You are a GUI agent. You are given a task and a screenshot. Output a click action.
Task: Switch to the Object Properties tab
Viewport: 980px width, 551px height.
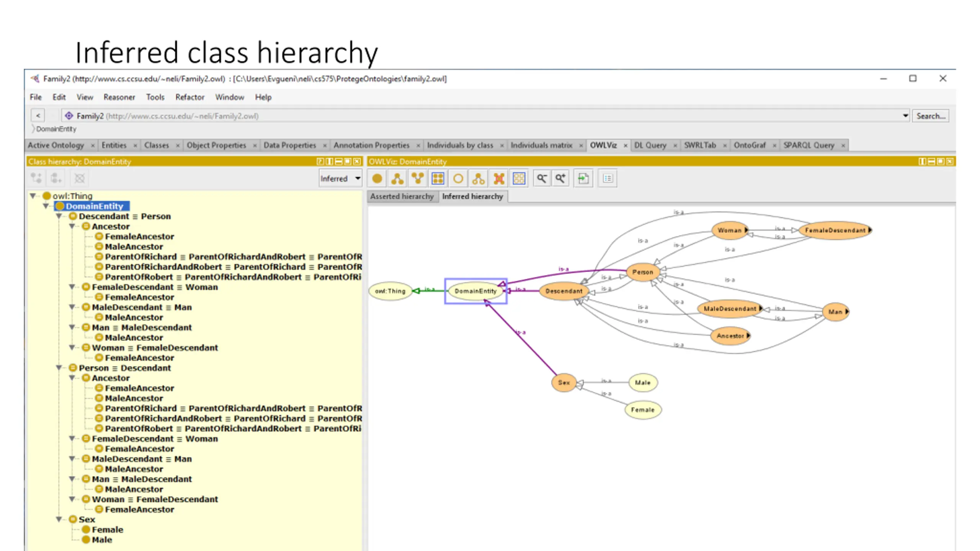click(x=216, y=145)
